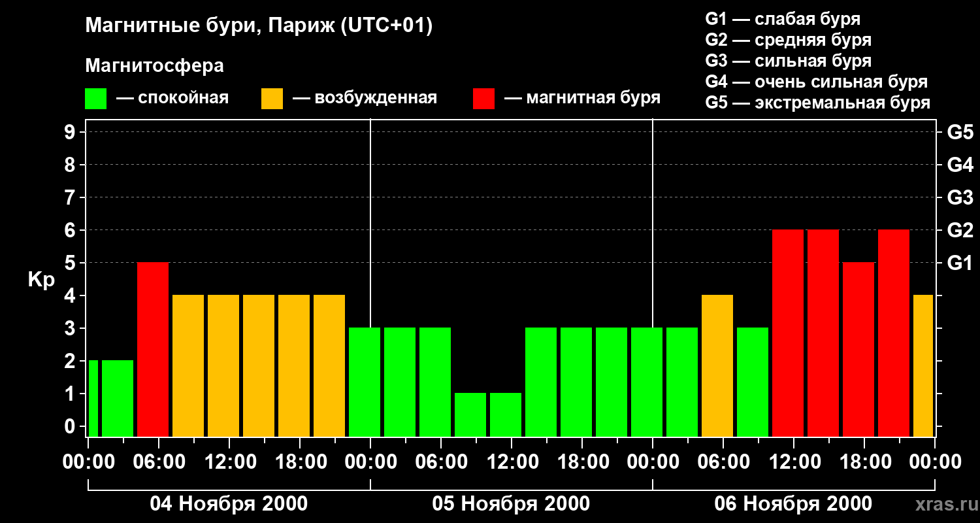The image size is (980, 523).
Task: Click the '04 Ноября 2000' date label
Action: [x=229, y=504]
